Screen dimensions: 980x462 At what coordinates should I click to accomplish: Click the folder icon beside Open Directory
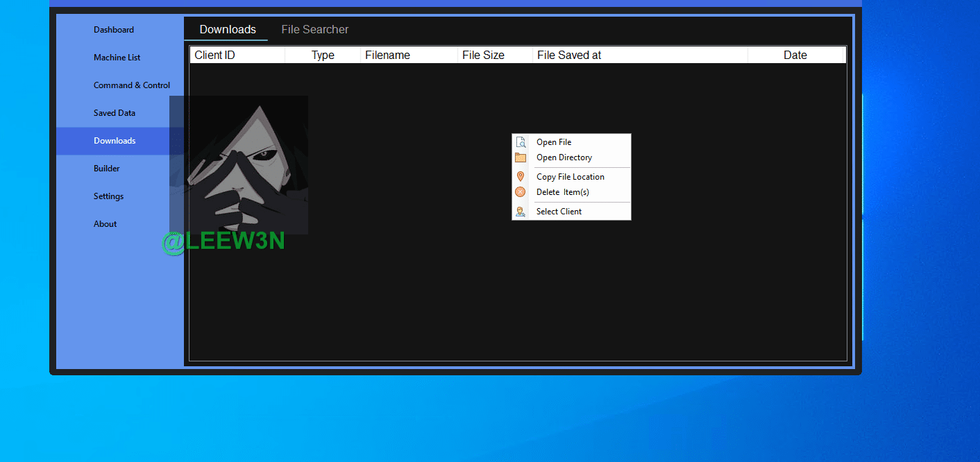click(521, 157)
